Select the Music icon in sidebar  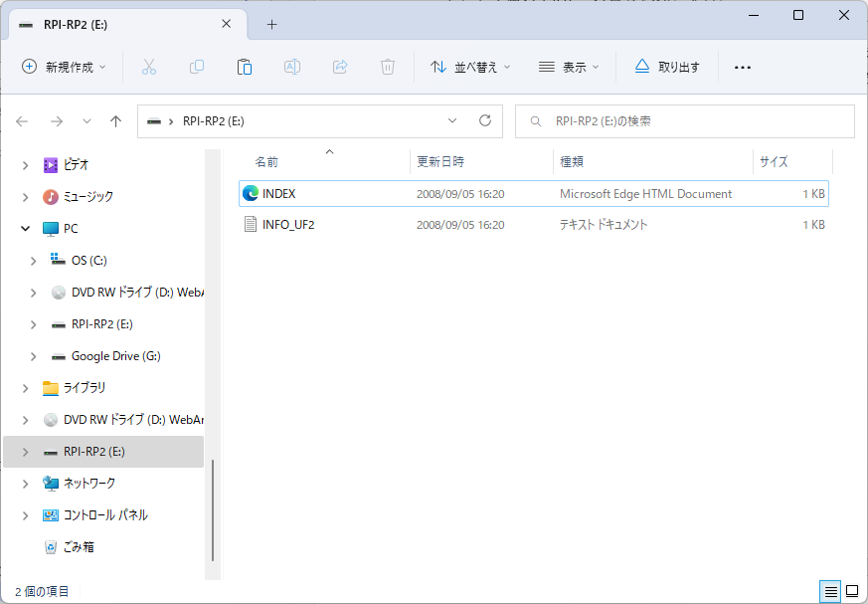[x=51, y=197]
